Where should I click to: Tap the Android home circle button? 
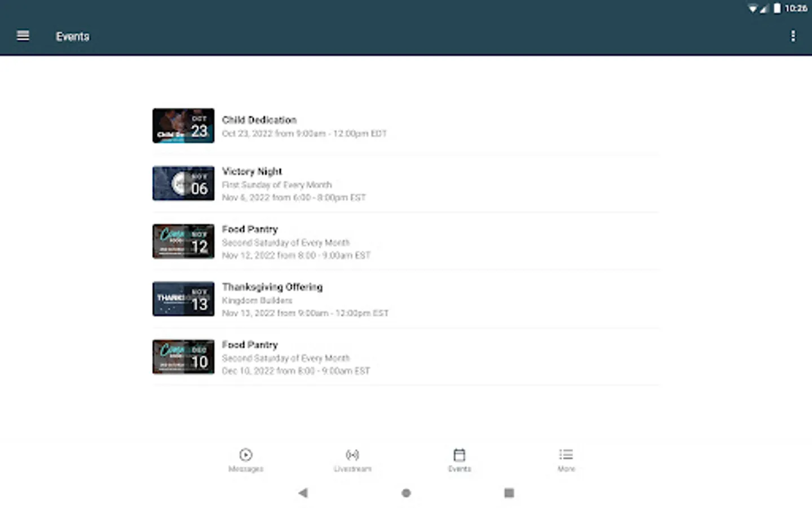[406, 493]
